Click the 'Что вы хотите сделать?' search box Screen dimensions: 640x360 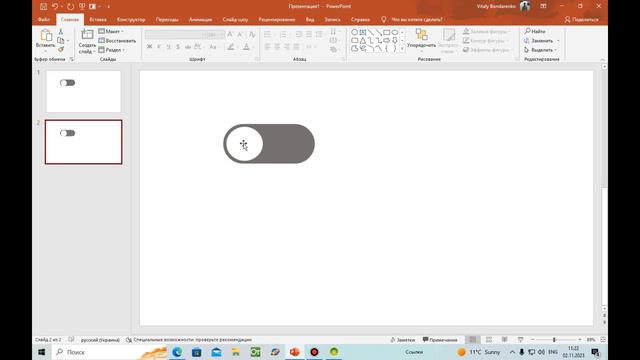(417, 20)
